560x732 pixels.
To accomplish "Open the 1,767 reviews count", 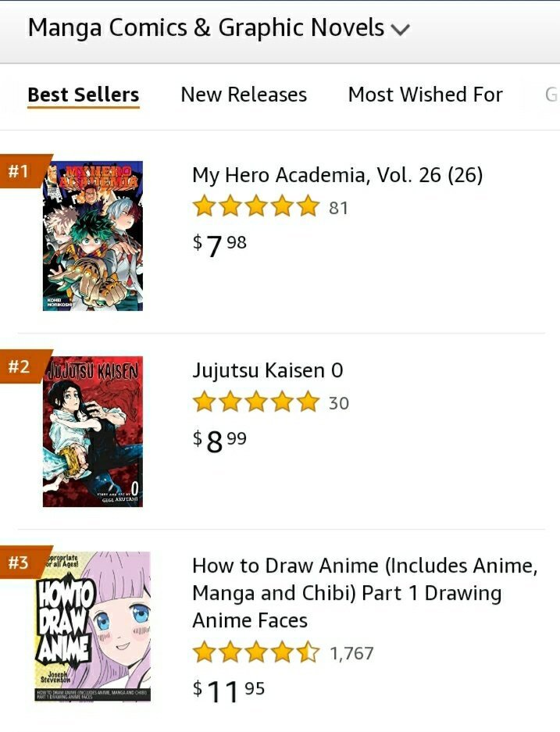I will point(352,654).
